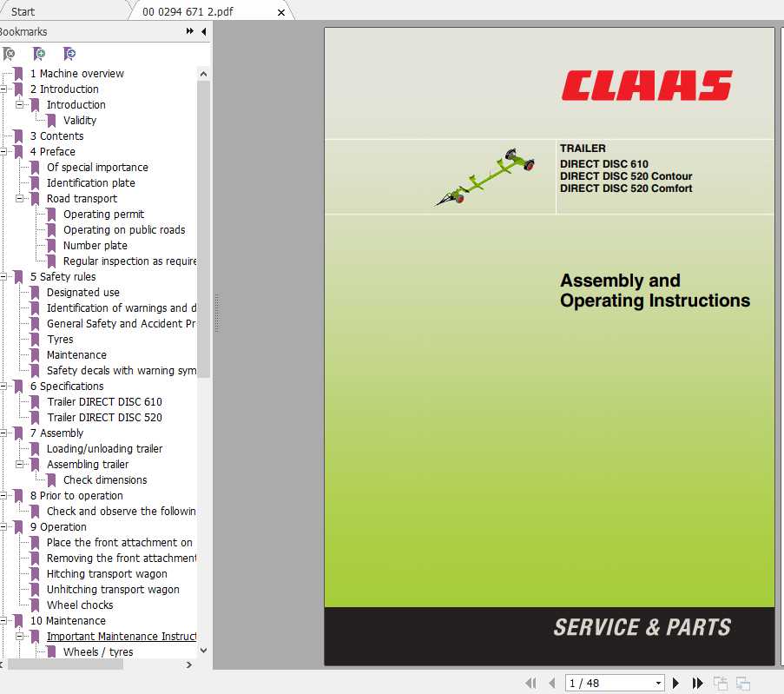Screen dimensions: 784x694
Task: Select Unhitching transport wagon bookmark
Action: pos(113,590)
